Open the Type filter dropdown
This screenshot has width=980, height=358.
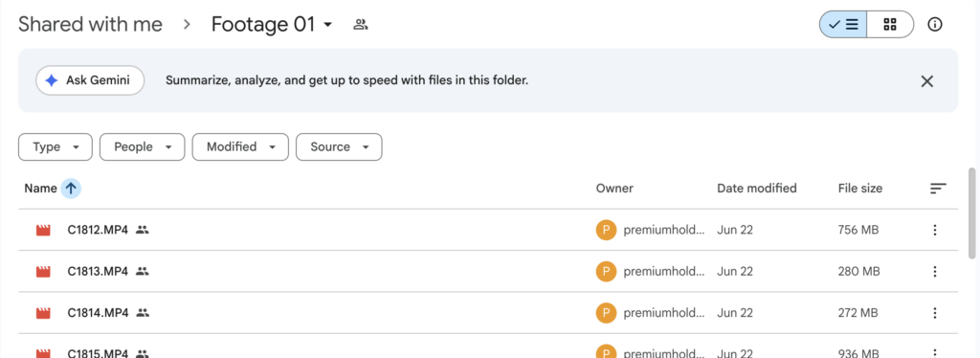[56, 146]
